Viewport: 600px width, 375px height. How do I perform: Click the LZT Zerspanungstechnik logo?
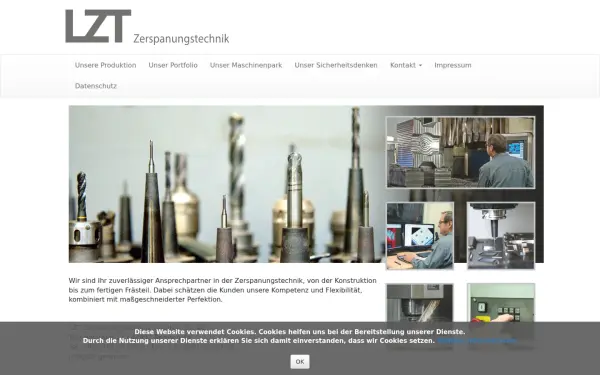(x=147, y=27)
